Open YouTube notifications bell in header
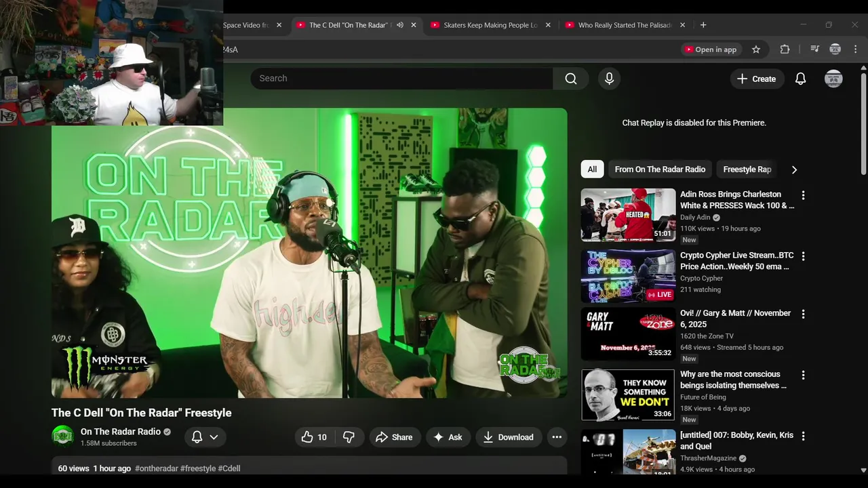This screenshot has height=488, width=868. pos(800,79)
